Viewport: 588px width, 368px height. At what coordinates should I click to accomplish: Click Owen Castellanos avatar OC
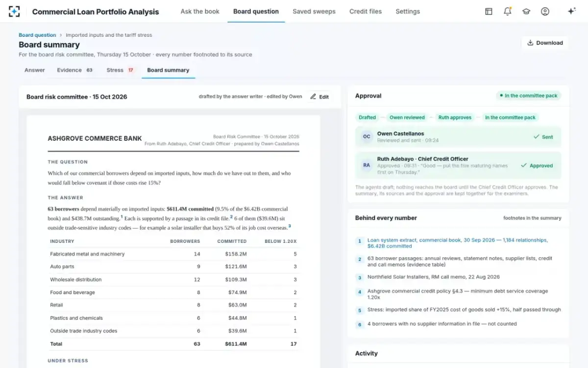coord(367,137)
